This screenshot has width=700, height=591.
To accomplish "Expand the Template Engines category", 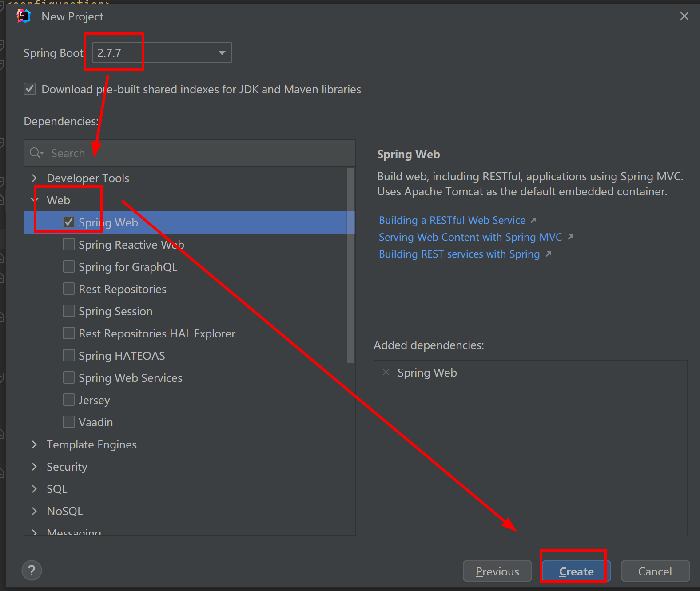I will tap(35, 444).
